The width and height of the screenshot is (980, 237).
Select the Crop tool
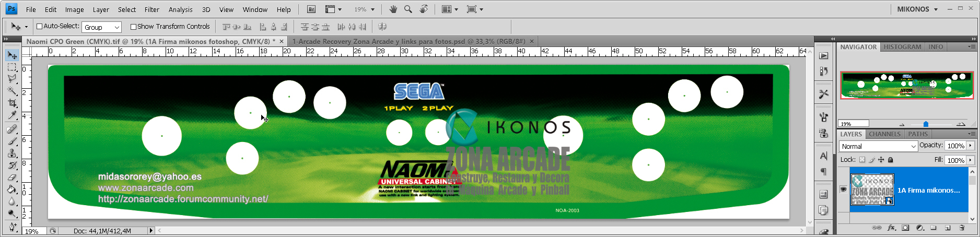[12, 103]
